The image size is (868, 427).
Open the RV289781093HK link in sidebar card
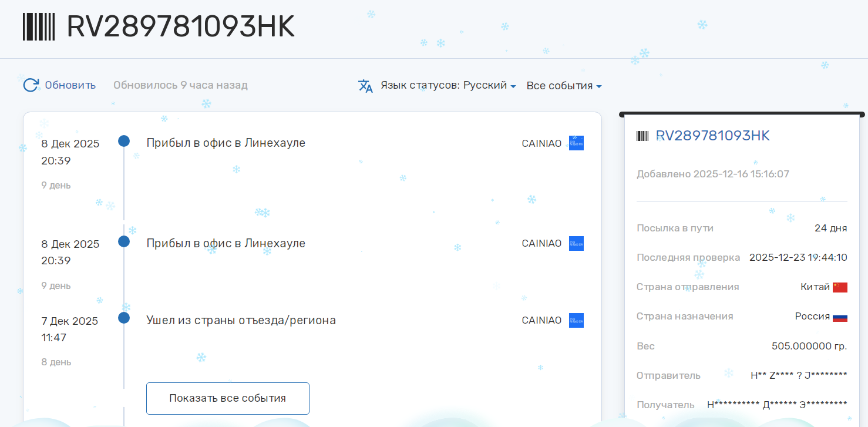tap(712, 136)
